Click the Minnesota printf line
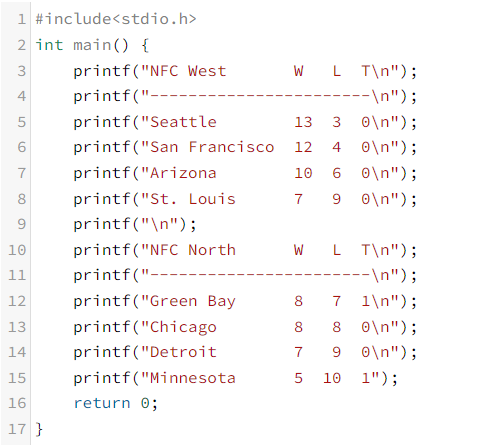 tap(236, 378)
